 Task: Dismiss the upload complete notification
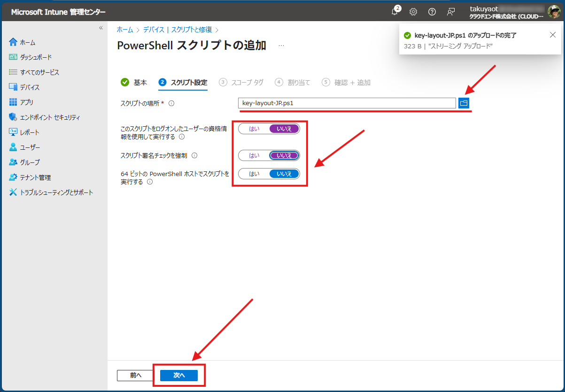tap(553, 35)
